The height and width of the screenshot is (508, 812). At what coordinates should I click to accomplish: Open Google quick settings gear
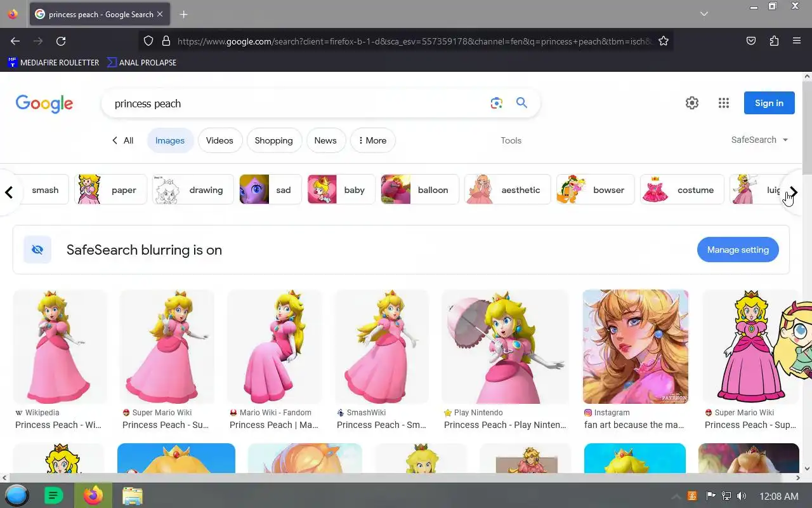tap(692, 103)
